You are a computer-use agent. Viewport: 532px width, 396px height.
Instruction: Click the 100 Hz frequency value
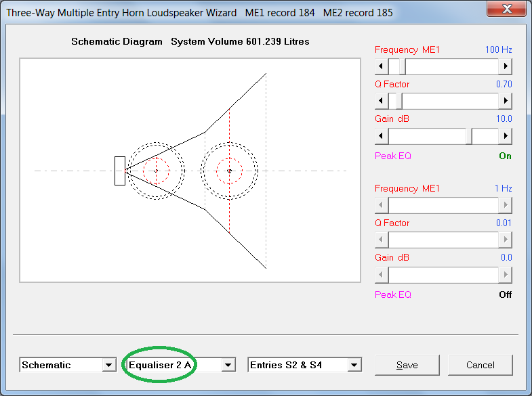498,50
